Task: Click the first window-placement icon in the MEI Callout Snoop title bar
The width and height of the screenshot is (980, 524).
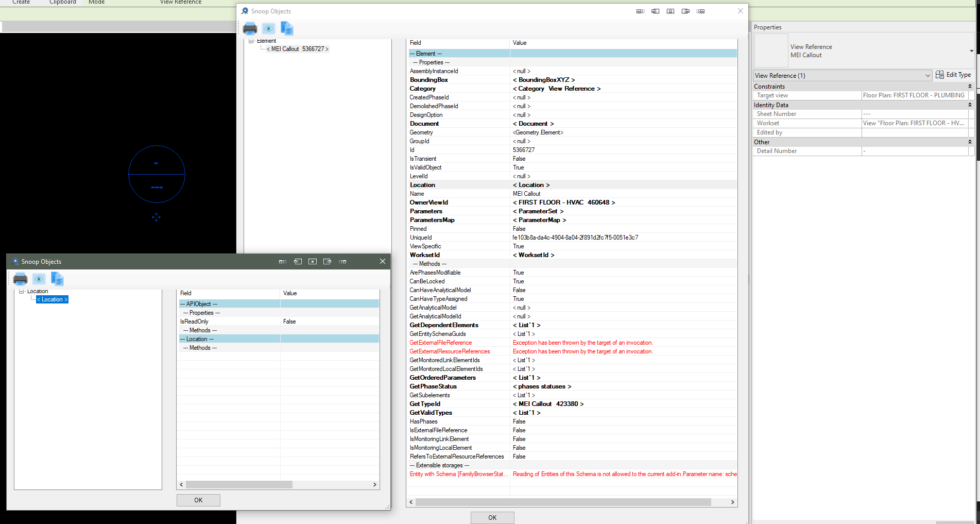Action: click(640, 11)
